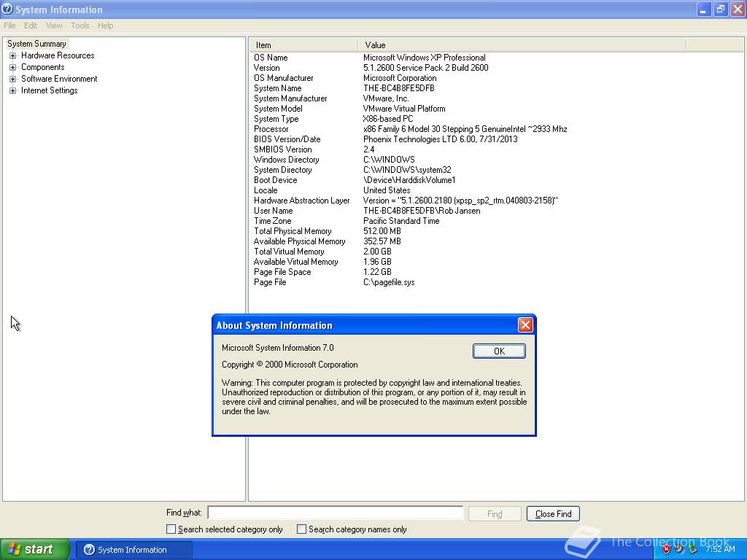The width and height of the screenshot is (747, 560).
Task: Click OK in the About dialog
Action: click(x=499, y=351)
